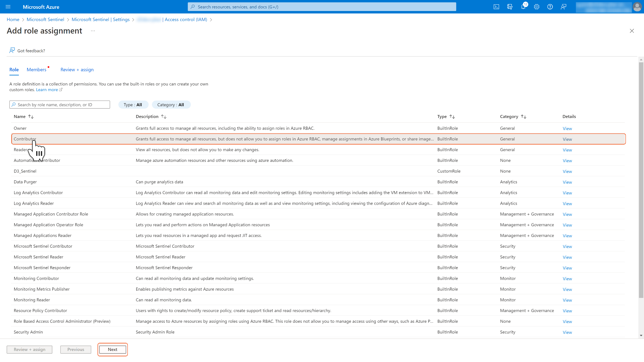Screen dimensions: 644x362
Task: Open the Category : All filter
Action: pyautogui.click(x=171, y=105)
